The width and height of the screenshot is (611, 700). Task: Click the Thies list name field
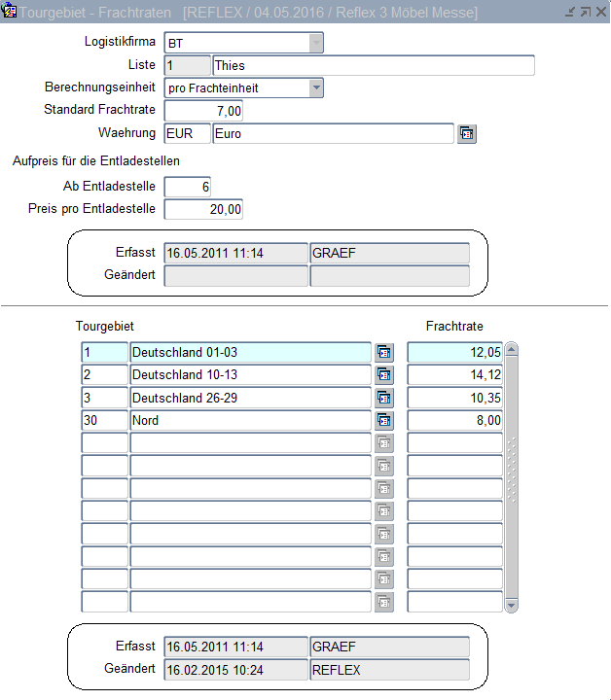pyautogui.click(x=373, y=66)
